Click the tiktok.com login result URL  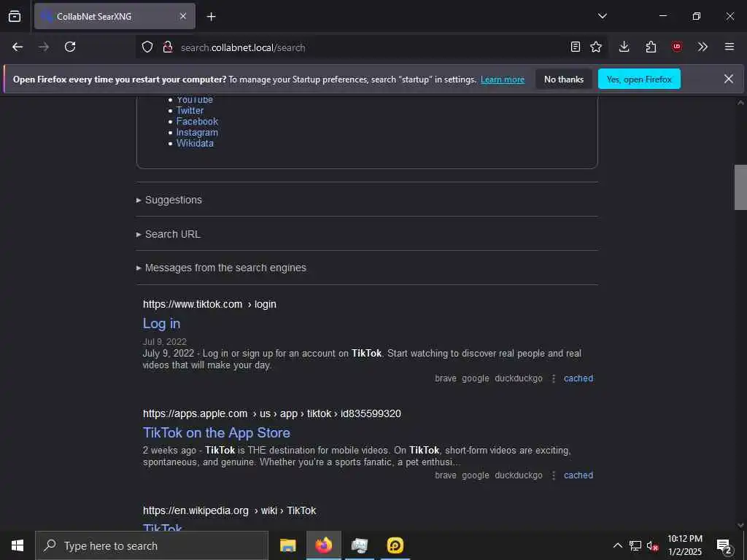coord(209,304)
